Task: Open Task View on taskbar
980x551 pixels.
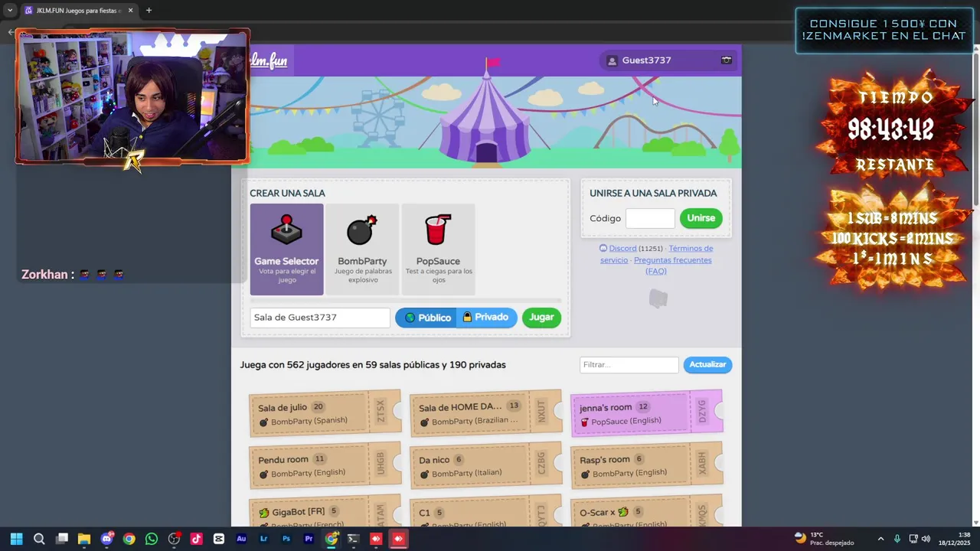Action: click(62, 539)
